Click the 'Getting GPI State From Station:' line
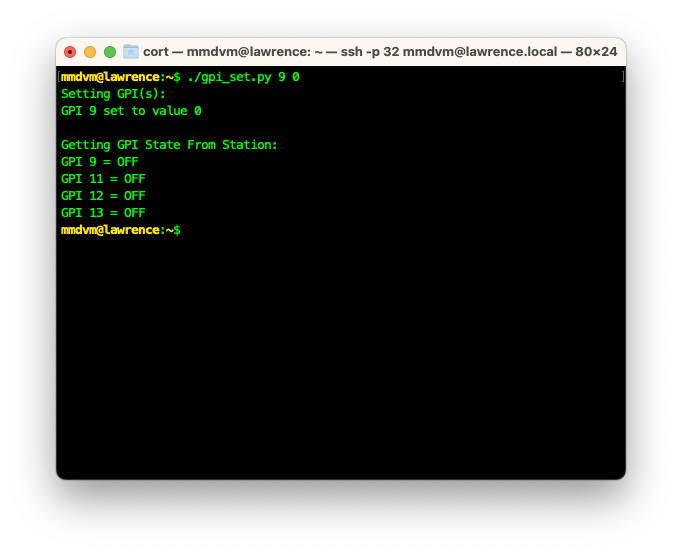Screen dimensions: 682x554 coord(169,145)
